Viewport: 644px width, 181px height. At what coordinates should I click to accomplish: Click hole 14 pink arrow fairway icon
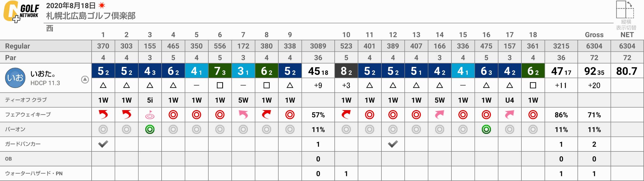click(439, 115)
